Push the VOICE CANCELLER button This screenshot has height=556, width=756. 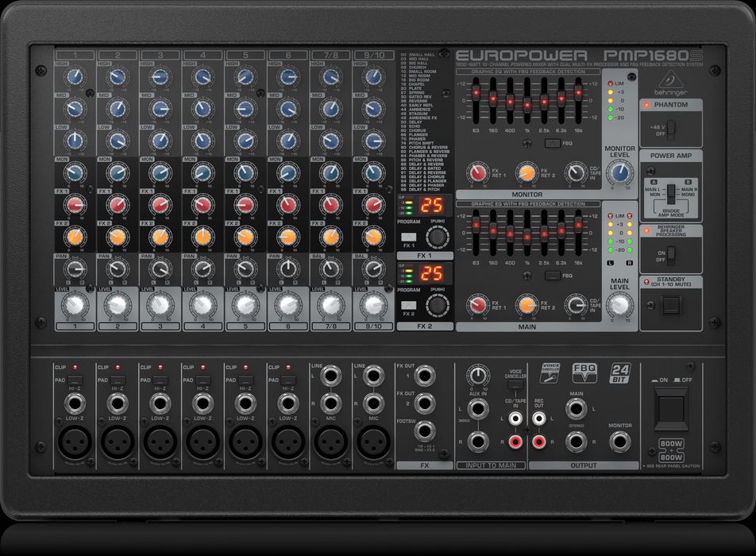(x=515, y=386)
